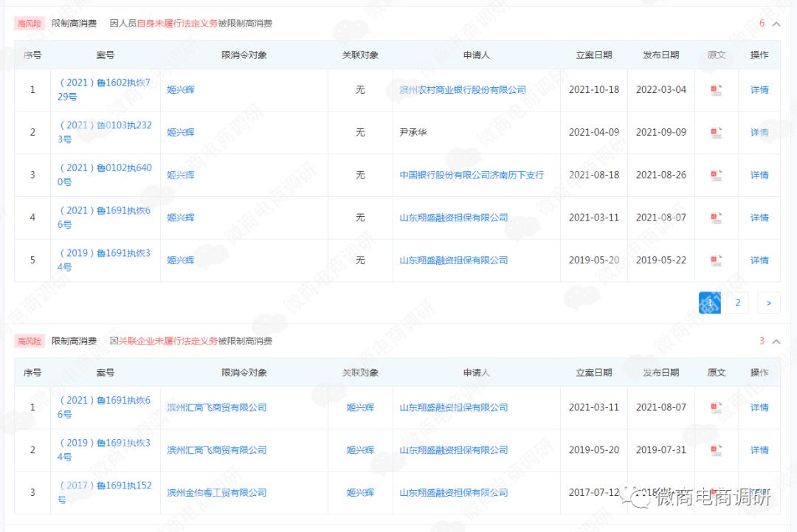Click the next page arrow
This screenshot has width=797, height=532.
(x=768, y=303)
